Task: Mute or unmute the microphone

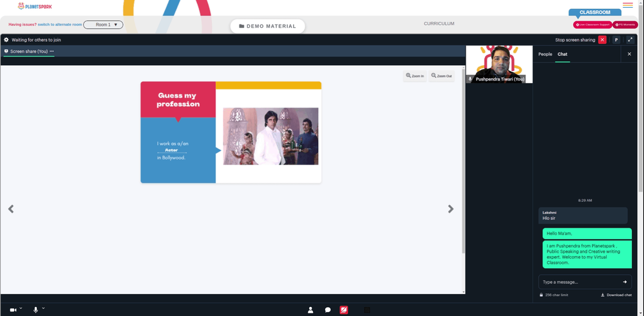Action: point(35,310)
